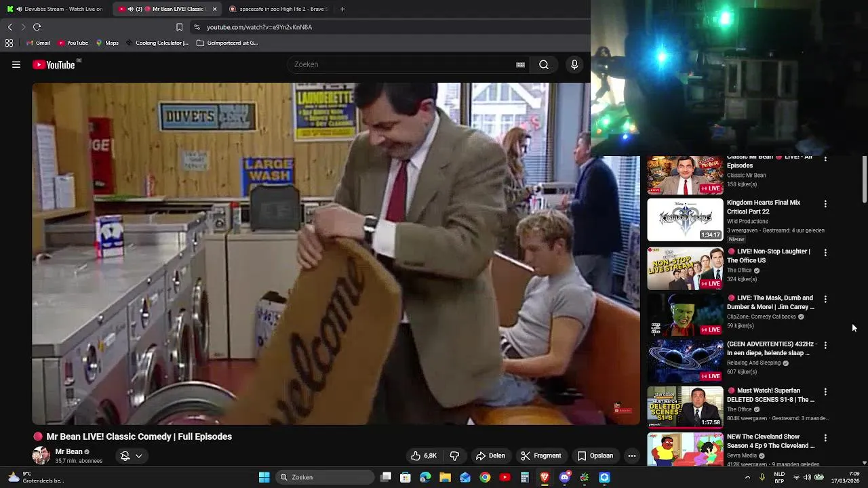Open YouTube bookmark in bookmarks bar
This screenshot has width=868, height=488.
click(x=73, y=43)
